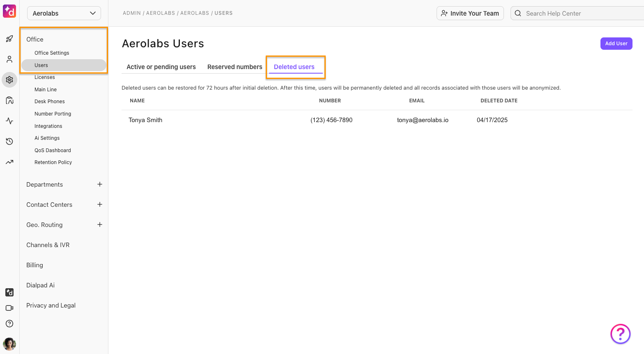The image size is (644, 354).
Task: Switch to Reserved numbers tab
Action: [235, 67]
